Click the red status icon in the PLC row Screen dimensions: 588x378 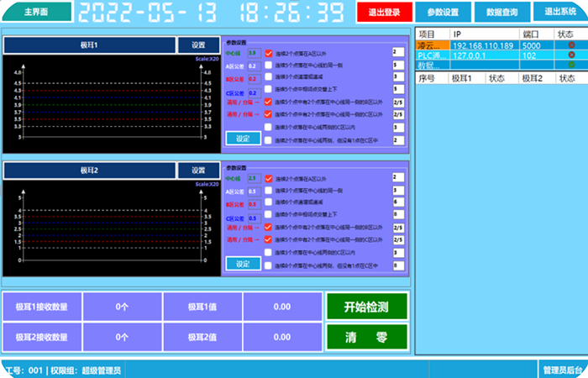tap(571, 55)
